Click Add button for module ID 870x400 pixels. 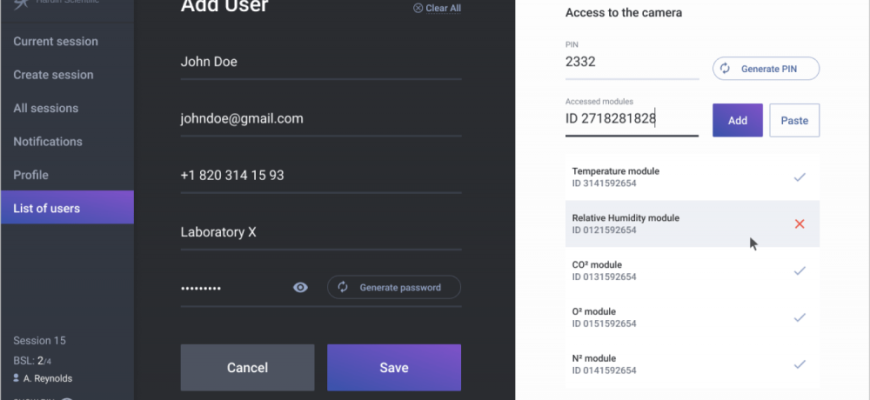[x=737, y=120]
